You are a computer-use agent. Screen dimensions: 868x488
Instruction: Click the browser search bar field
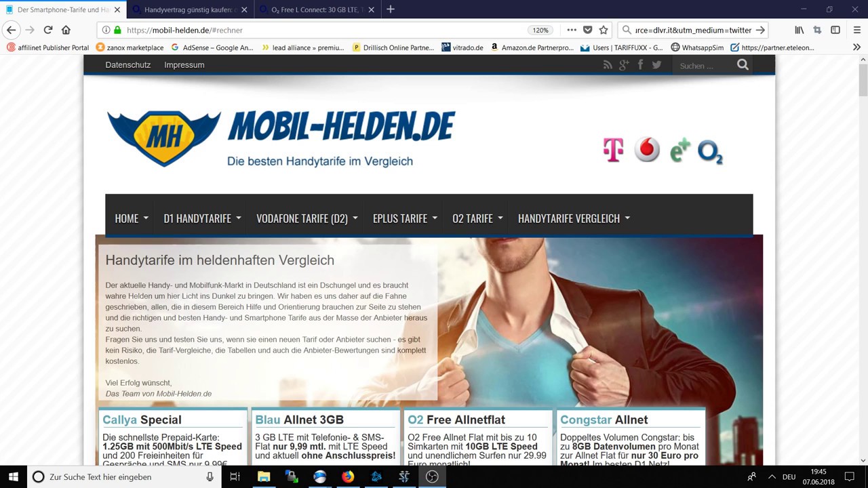(x=692, y=30)
